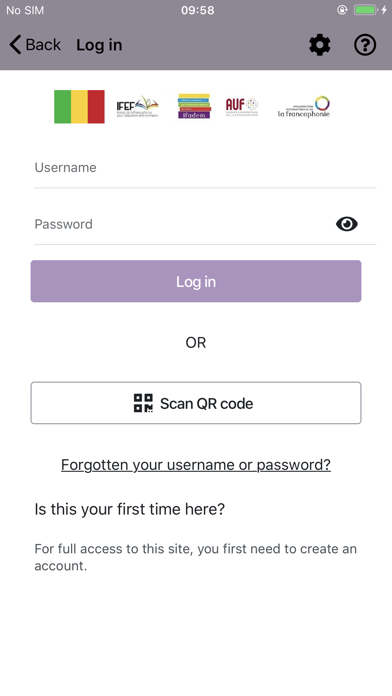Image resolution: width=392 pixels, height=696 pixels.
Task: Tap the battery indicator in status bar
Action: (366, 10)
